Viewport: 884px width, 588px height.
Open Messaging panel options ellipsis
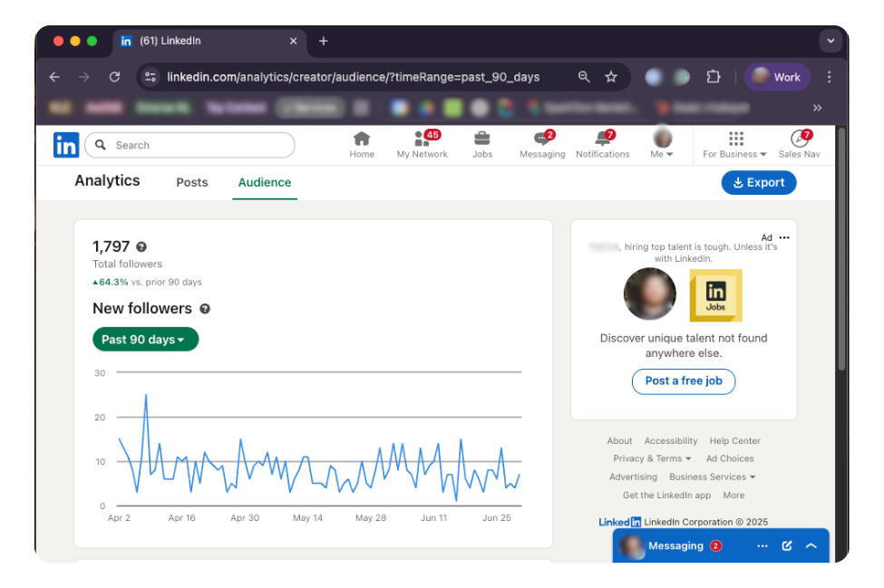pos(763,545)
